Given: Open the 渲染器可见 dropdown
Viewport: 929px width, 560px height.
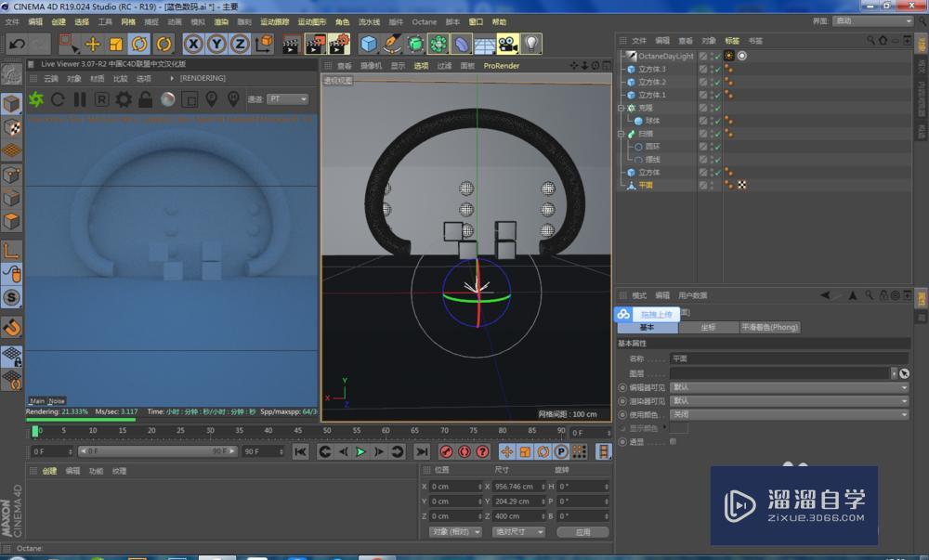Looking at the screenshot, I should click(789, 401).
